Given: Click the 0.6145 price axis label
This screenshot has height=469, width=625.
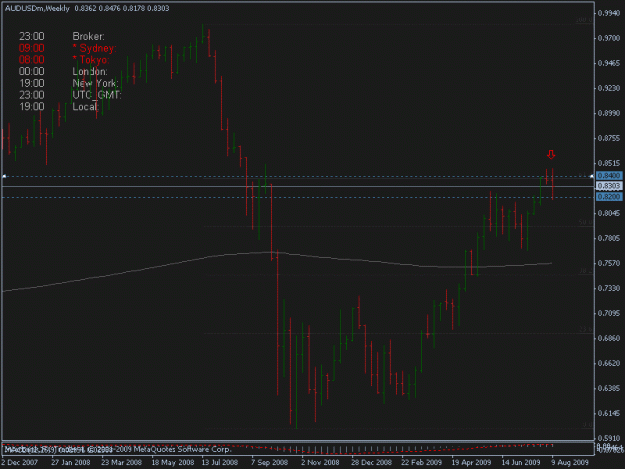Looking at the screenshot, I should click(x=609, y=413).
